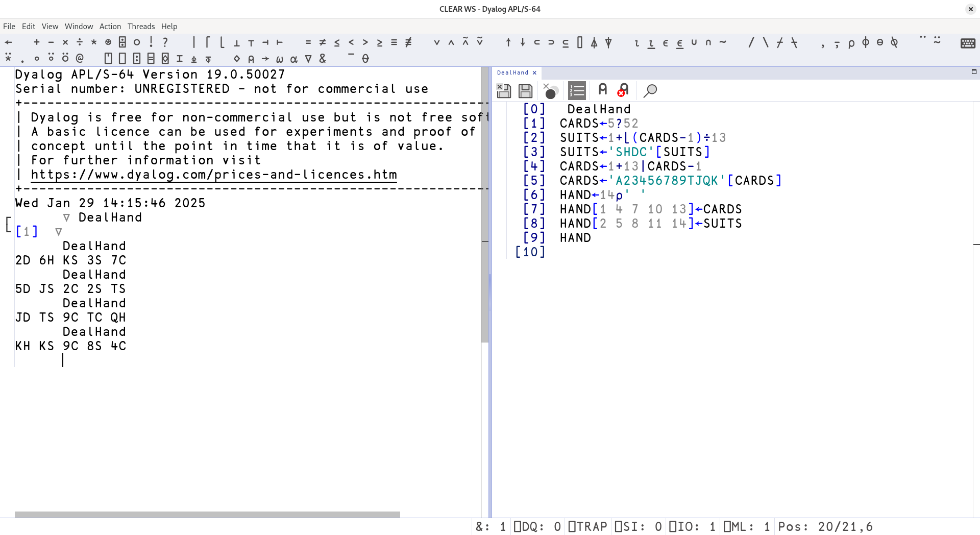This screenshot has width=980, height=535.
Task: Clear all trace and stop points
Action: [550, 91]
